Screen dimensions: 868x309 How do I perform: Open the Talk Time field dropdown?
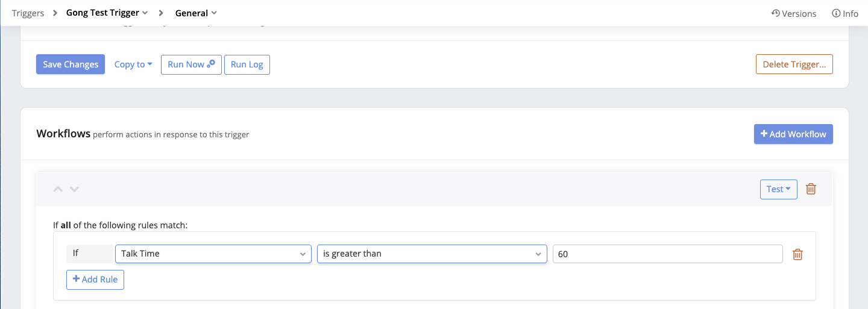click(x=213, y=254)
